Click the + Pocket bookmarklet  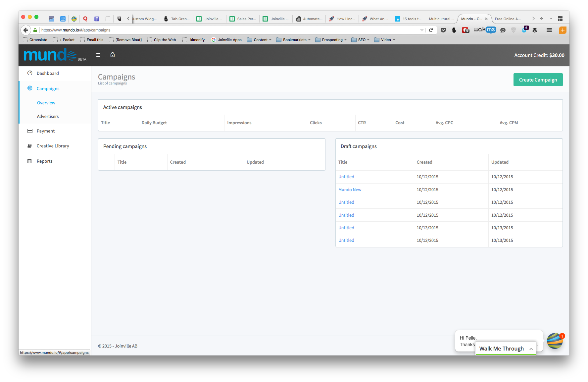click(64, 40)
